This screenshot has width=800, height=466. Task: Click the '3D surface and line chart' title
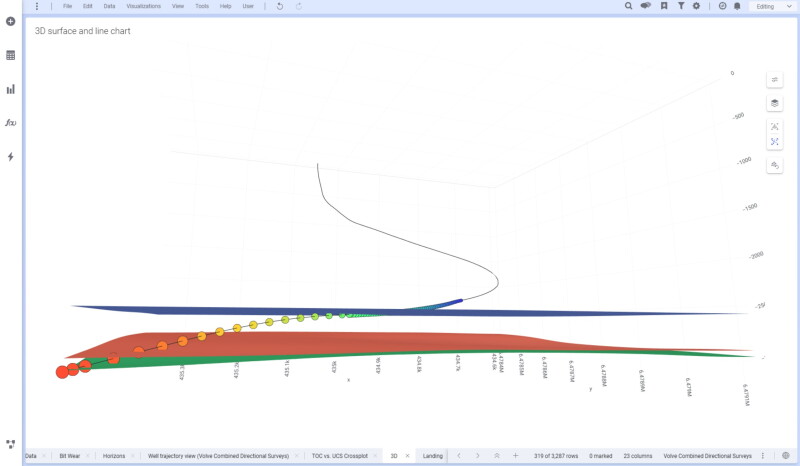(x=83, y=31)
